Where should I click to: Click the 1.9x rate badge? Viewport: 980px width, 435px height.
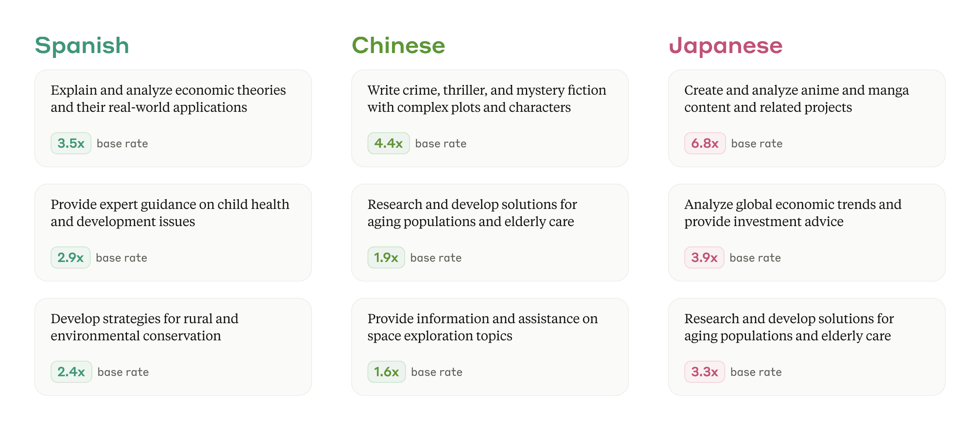click(386, 257)
